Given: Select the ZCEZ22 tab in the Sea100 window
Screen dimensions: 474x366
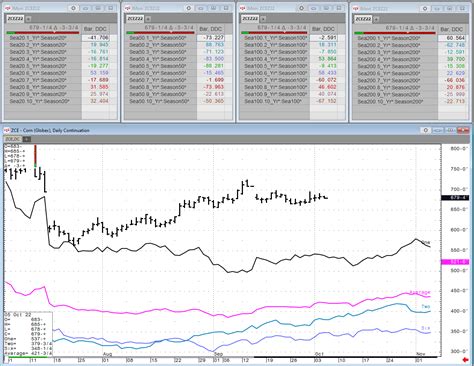Looking at the screenshot, I should 250,19.
